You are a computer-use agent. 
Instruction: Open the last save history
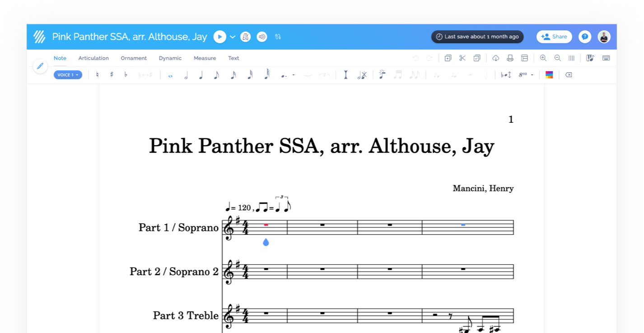tap(477, 37)
